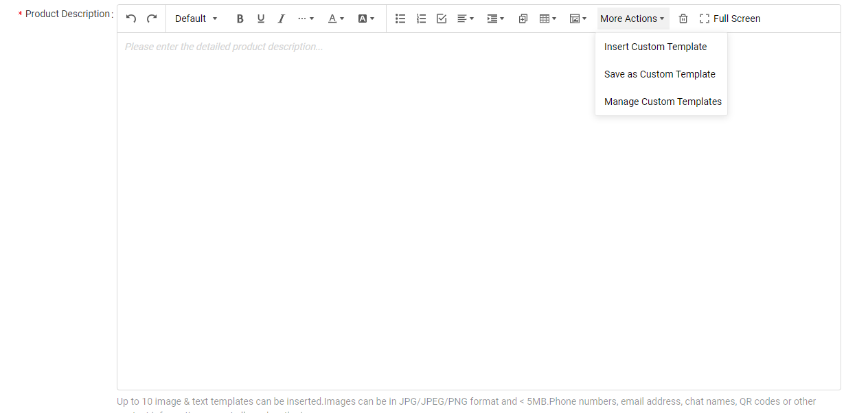Insert a numbered list
The image size is (868, 413).
pyautogui.click(x=421, y=19)
